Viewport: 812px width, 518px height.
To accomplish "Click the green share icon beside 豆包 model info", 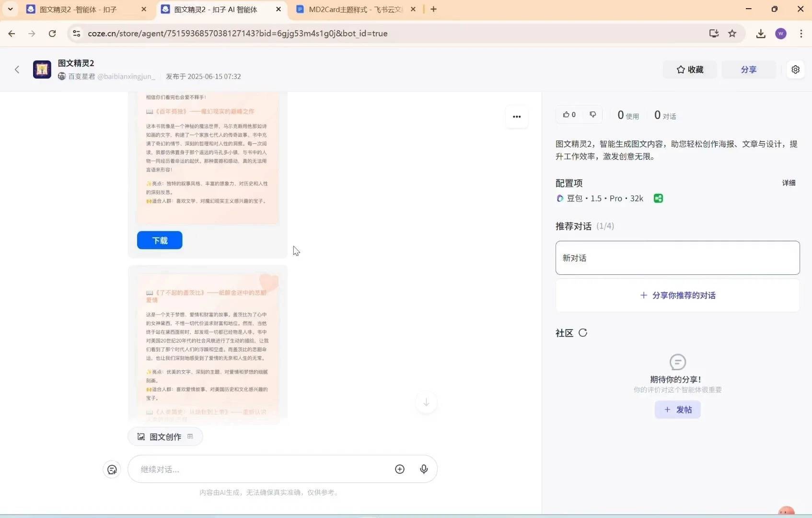I will pos(658,198).
